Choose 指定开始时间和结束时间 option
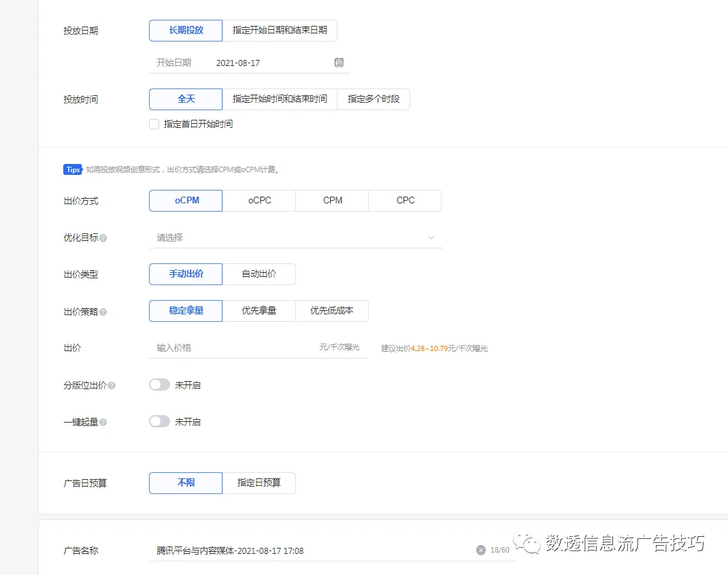The image size is (728, 575). point(280,99)
